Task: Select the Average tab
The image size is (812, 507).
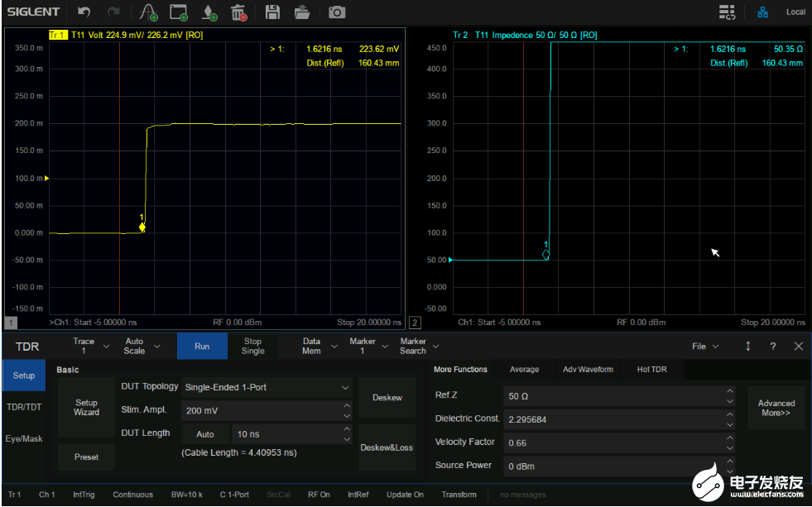Action: tap(524, 370)
